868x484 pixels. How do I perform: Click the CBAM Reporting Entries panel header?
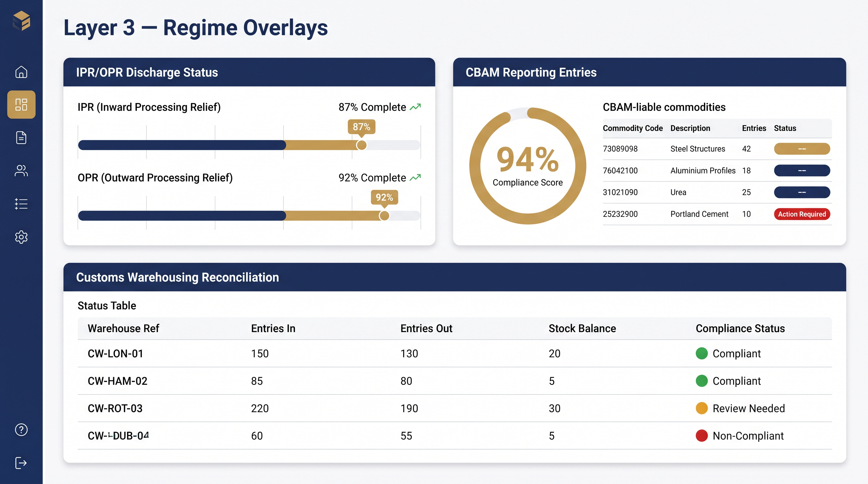coord(649,72)
